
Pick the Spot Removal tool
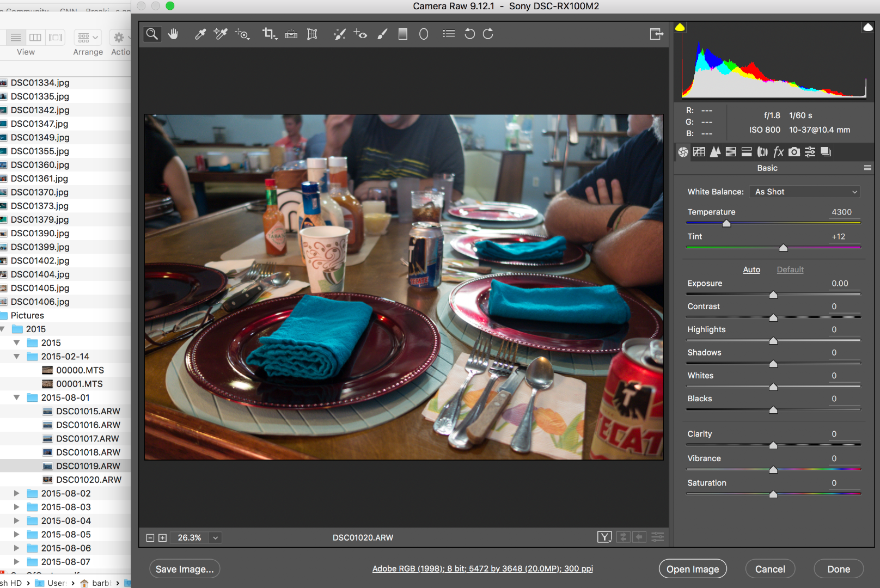point(340,34)
